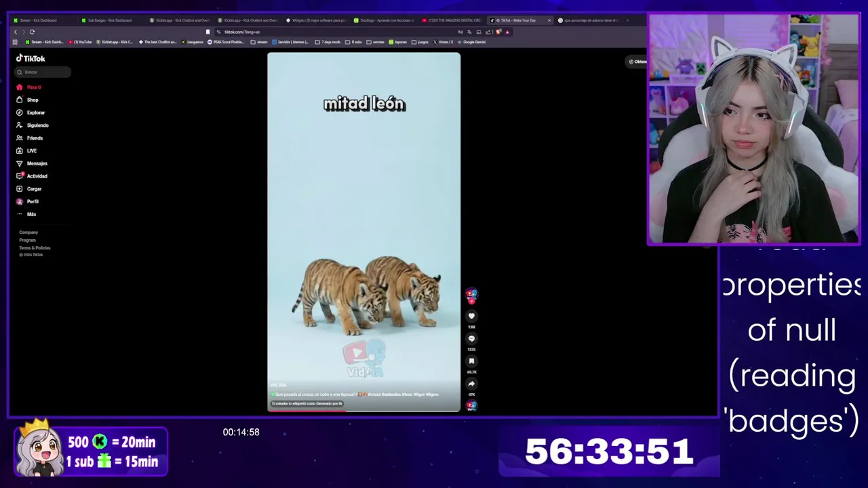Open the R subs bookmarks folder
868x488 pixels.
[353, 42]
